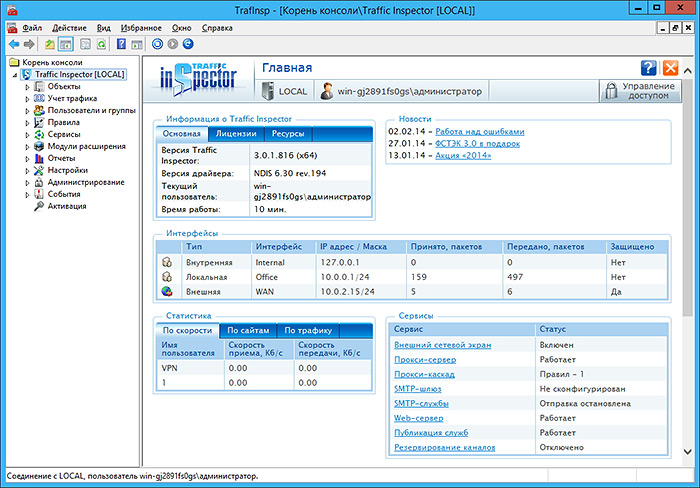The width and height of the screenshot is (700, 488).
Task: Click the green refresh toolbar icon
Action: point(101,44)
